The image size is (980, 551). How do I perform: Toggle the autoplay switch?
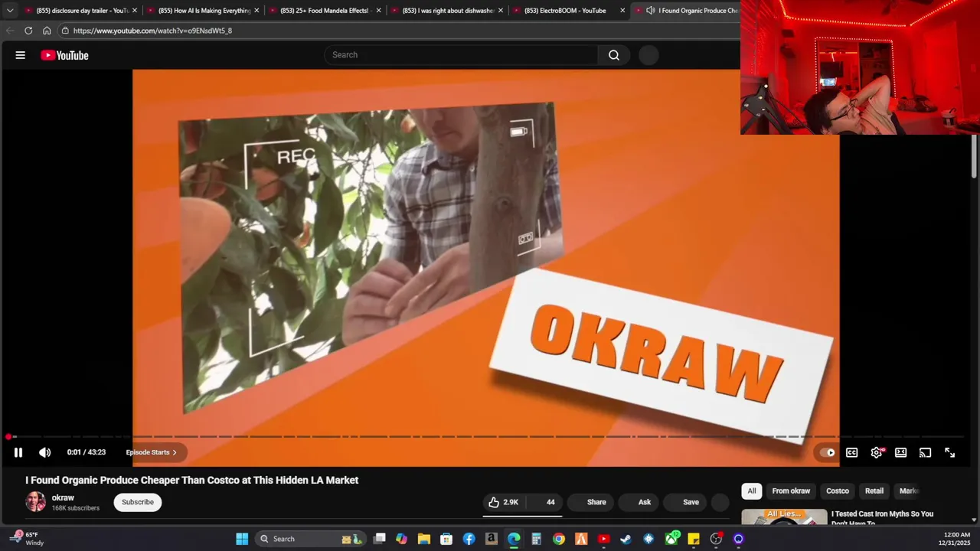pyautogui.click(x=827, y=452)
